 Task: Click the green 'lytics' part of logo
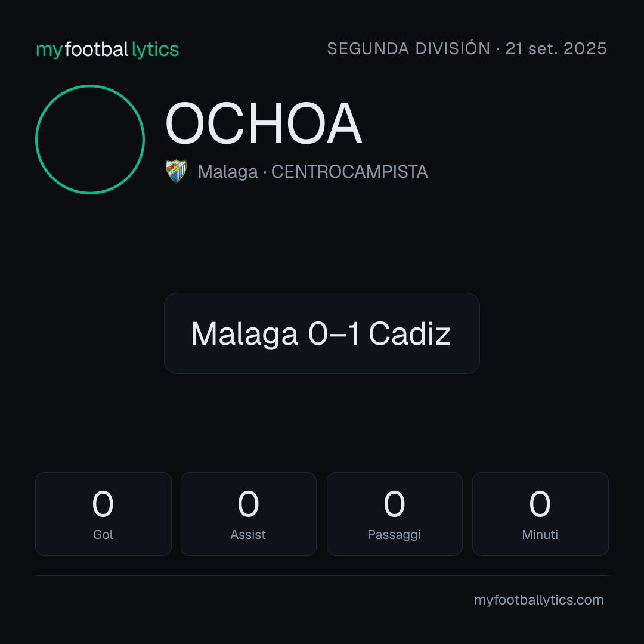point(155,49)
